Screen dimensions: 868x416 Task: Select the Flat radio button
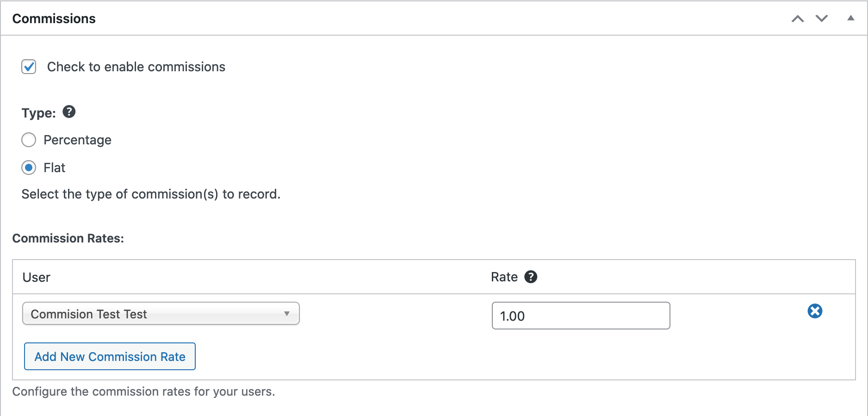click(x=29, y=168)
